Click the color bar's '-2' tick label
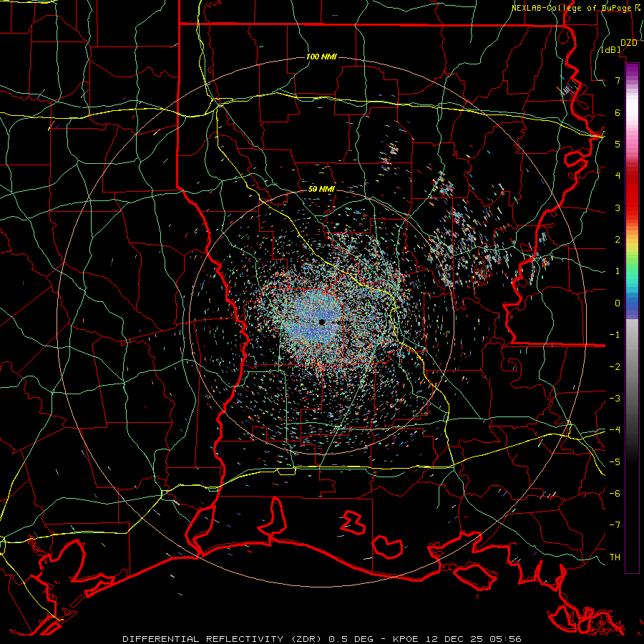Viewport: 644px width, 644px height. 615,367
